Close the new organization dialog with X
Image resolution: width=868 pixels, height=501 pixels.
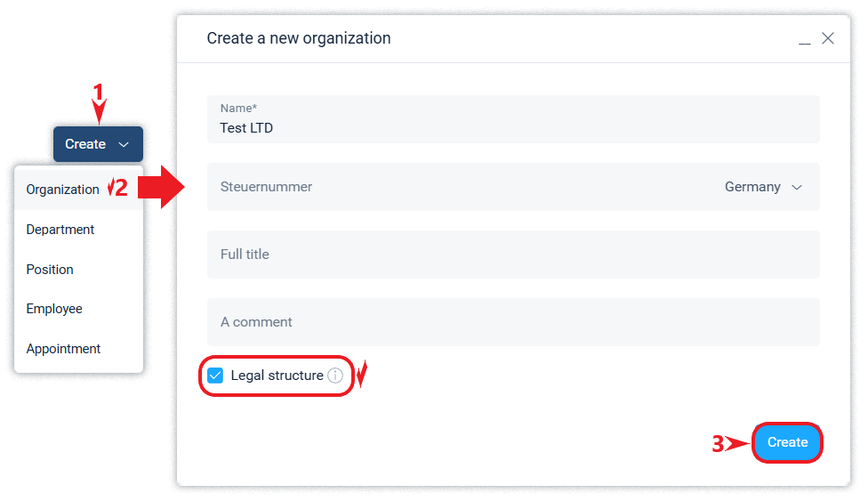coord(828,38)
